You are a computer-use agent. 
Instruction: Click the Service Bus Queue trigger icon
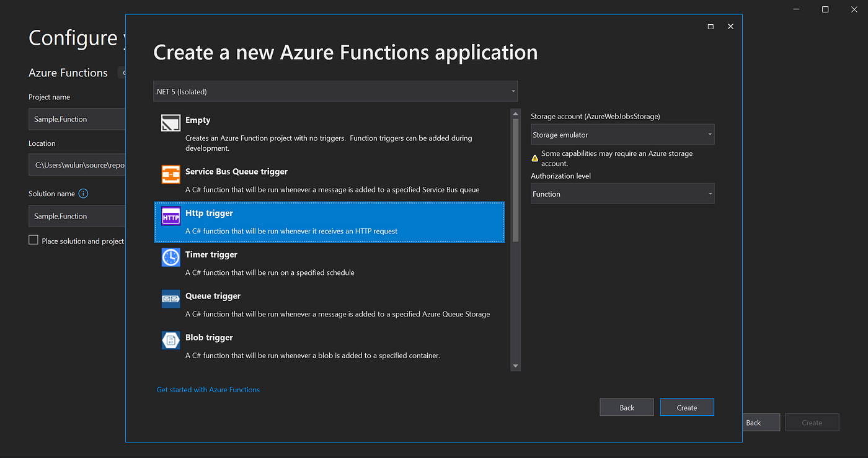170,174
